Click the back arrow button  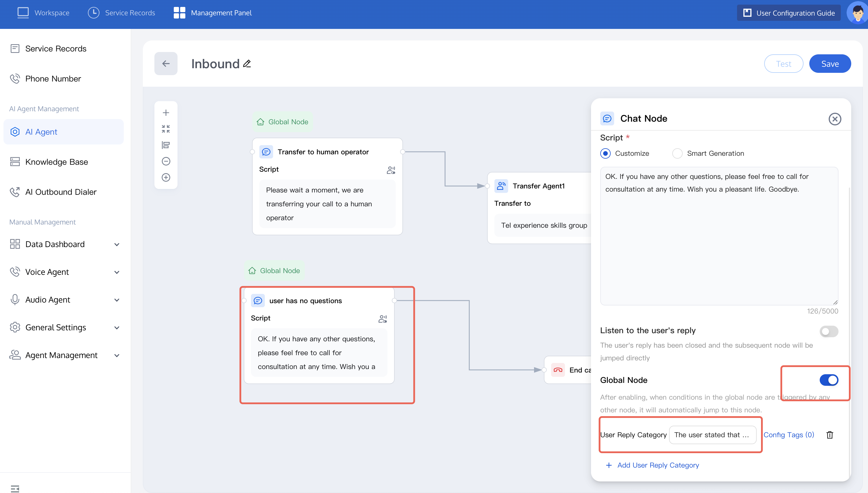click(166, 64)
